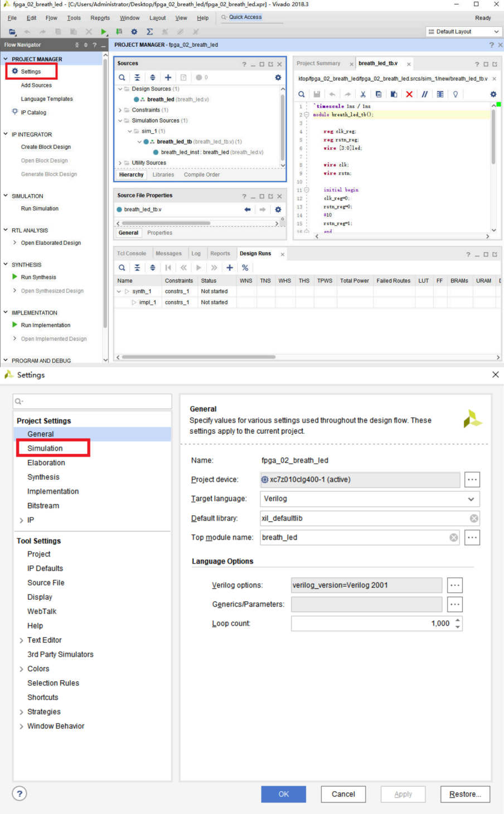Open the Default Layout dropdown

[464, 32]
